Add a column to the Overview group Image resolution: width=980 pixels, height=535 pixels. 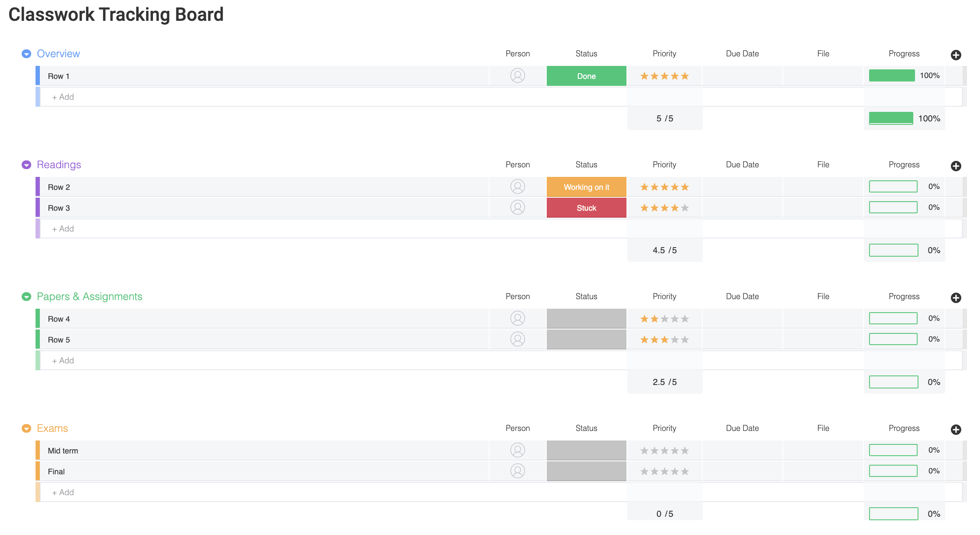click(956, 55)
